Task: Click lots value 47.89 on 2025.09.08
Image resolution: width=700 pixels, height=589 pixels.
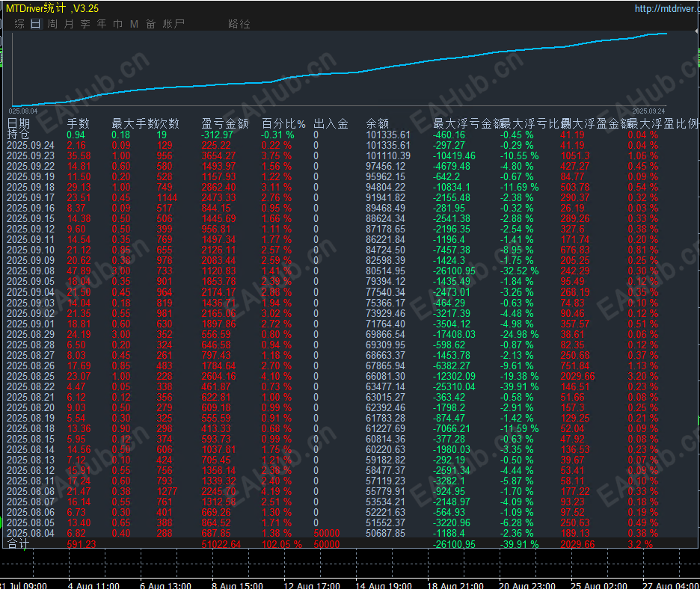Action: pyautogui.click(x=79, y=271)
